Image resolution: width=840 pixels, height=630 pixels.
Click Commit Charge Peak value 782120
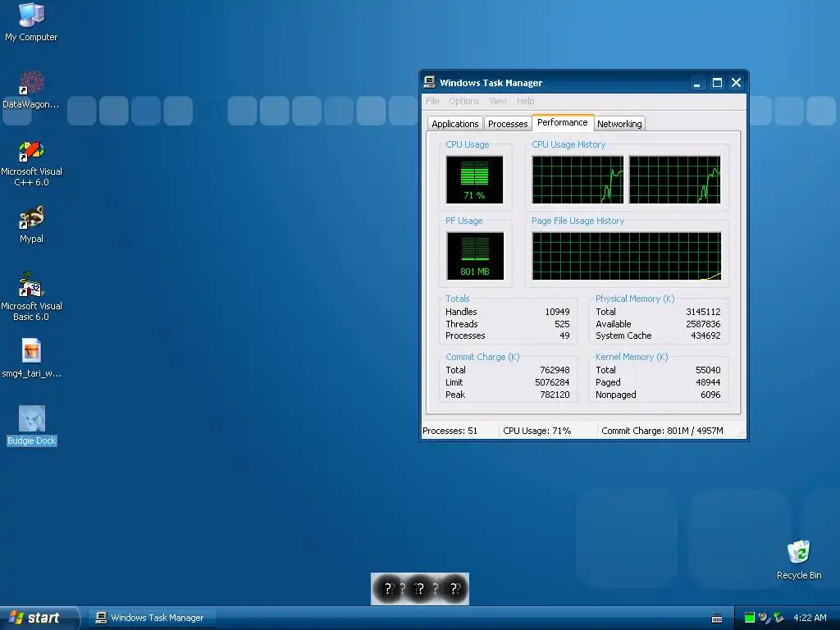click(555, 395)
